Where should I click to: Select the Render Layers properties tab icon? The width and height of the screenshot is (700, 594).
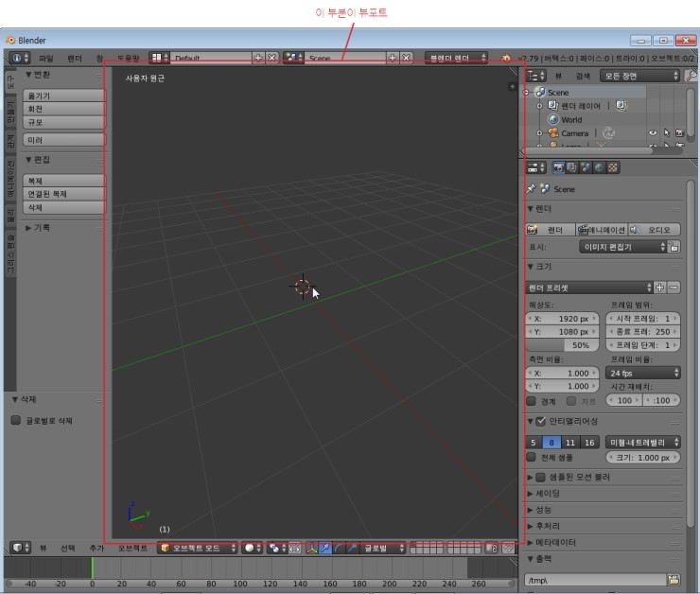coord(572,167)
